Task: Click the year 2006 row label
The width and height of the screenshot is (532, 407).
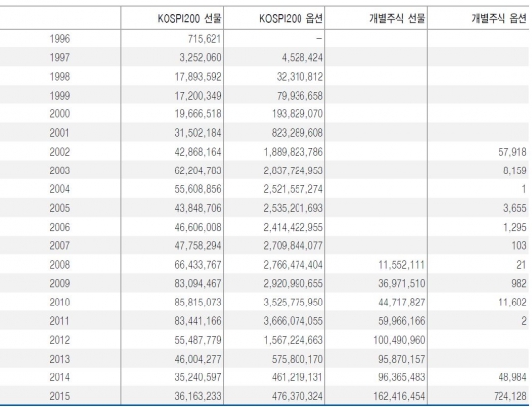Action: (60, 227)
